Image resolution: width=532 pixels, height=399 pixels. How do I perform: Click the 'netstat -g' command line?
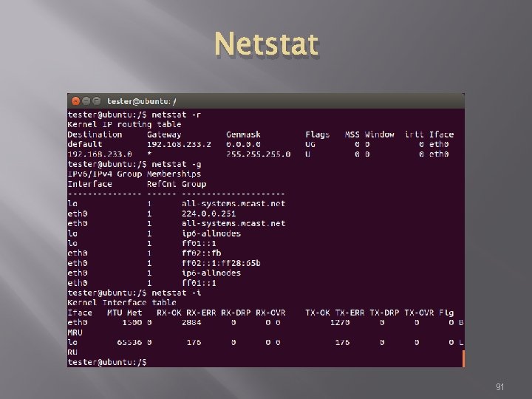pos(134,164)
